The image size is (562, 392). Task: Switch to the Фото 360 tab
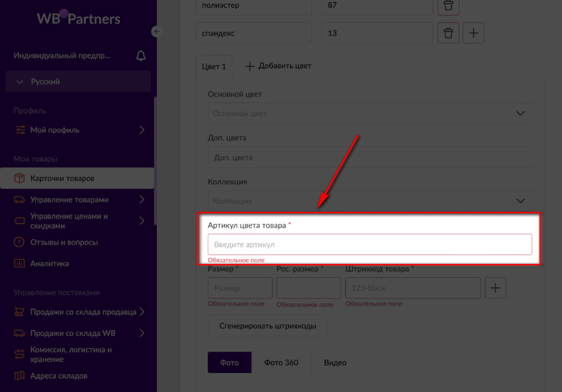tap(281, 363)
